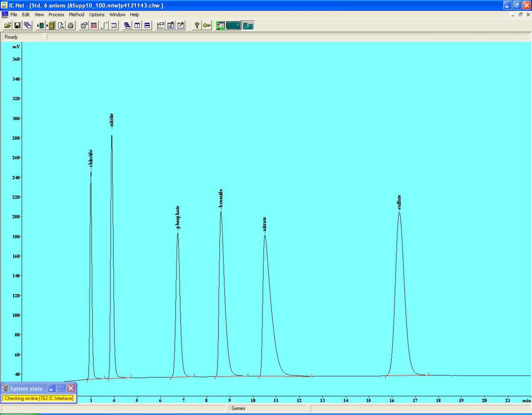Click the min time axis label
This screenshot has width=532, height=415.
tap(526, 400)
